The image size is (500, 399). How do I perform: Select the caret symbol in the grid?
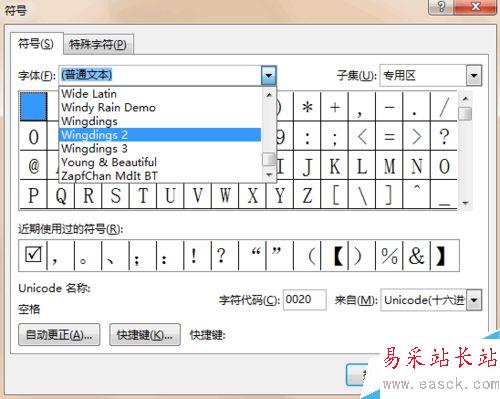(x=417, y=195)
